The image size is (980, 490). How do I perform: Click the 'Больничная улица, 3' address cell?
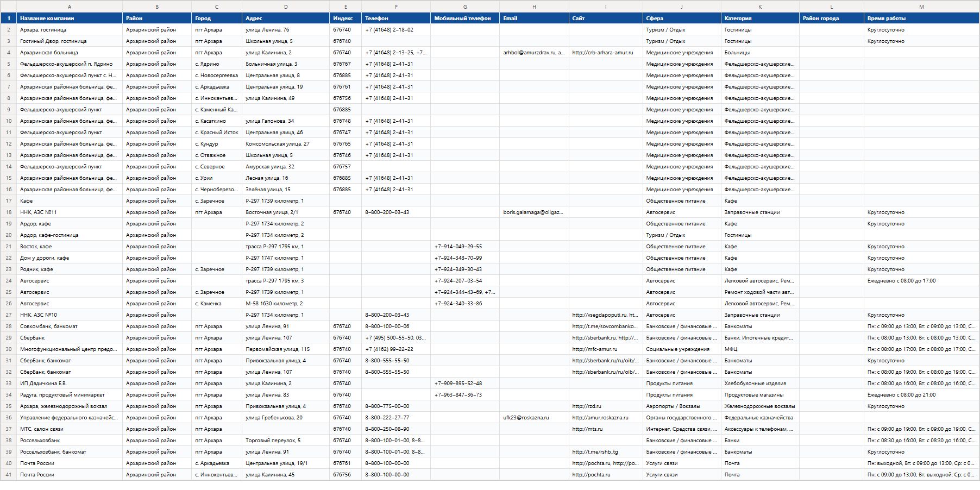[286, 64]
